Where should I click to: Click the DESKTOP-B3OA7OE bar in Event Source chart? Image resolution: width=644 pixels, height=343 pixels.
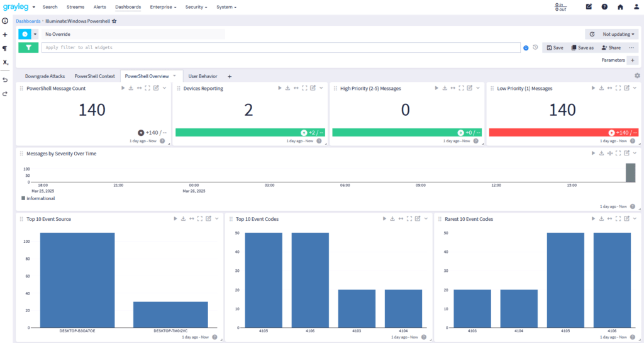(x=77, y=280)
